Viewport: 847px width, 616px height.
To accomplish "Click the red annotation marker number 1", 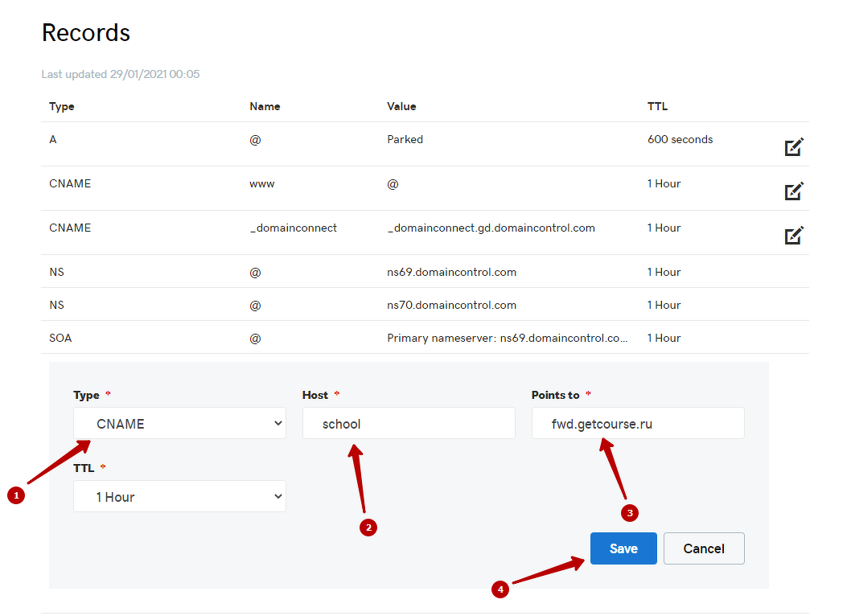I will pos(14,495).
